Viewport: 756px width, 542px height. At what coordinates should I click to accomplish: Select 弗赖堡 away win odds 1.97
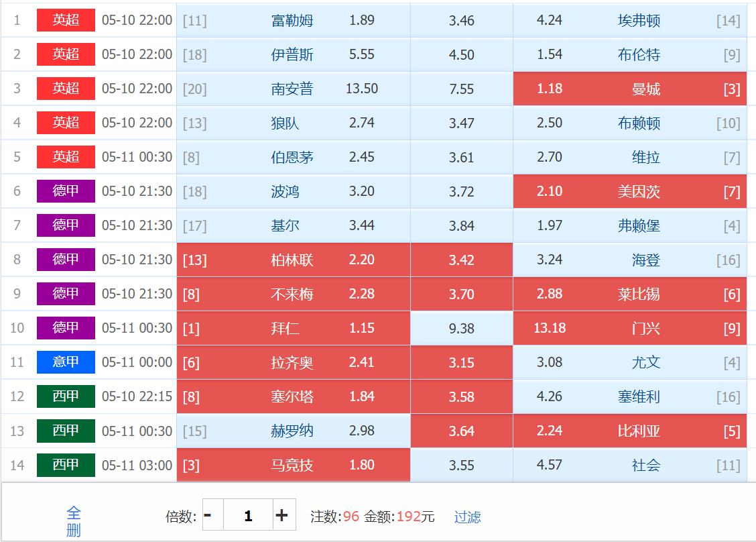(x=630, y=226)
